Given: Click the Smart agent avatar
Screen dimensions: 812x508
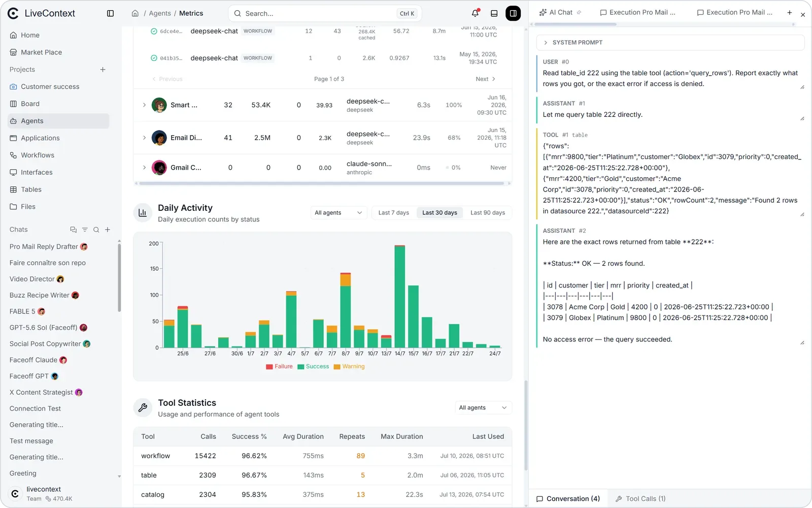Looking at the screenshot, I should point(159,105).
